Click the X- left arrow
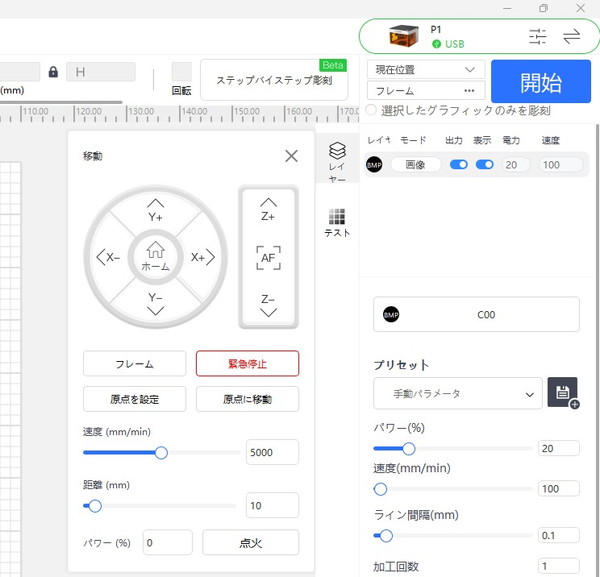This screenshot has height=577, width=600. tap(108, 257)
